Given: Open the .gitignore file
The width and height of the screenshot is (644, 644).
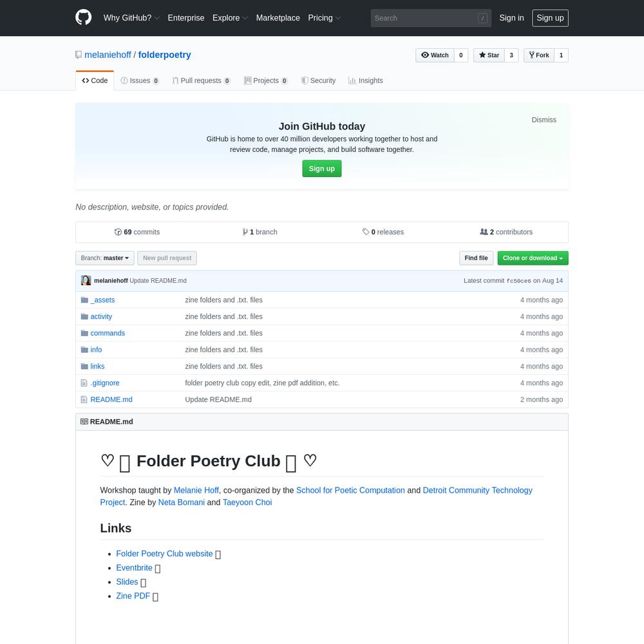Looking at the screenshot, I should click(x=105, y=383).
